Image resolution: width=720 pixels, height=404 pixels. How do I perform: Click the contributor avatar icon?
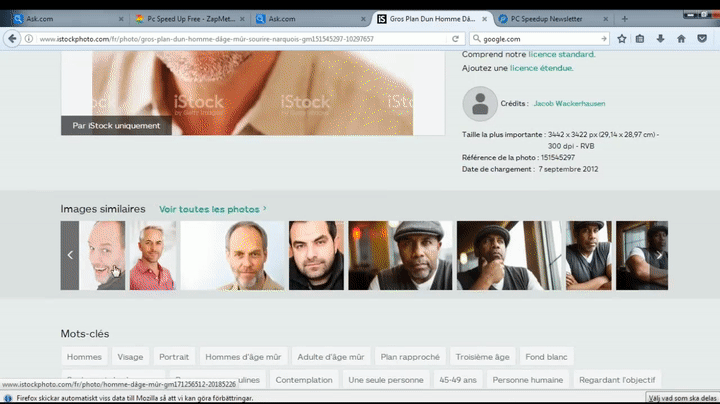[x=480, y=103]
